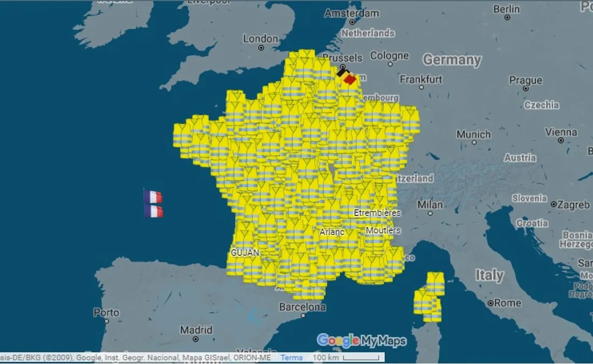This screenshot has width=593, height=364.
Task: Select the Zagreb capital marker
Action: point(554,205)
